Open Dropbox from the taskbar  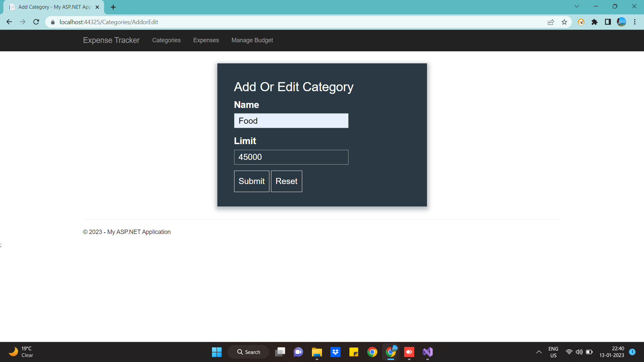click(x=335, y=352)
